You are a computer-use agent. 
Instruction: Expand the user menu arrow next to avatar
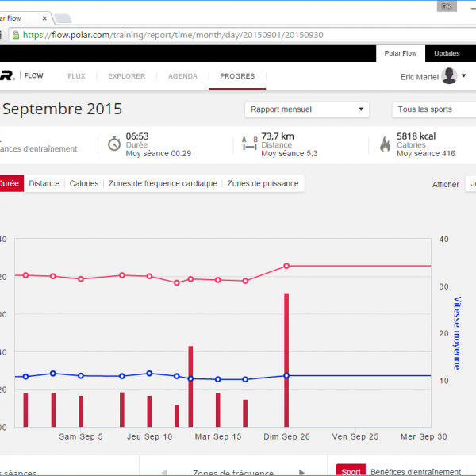click(464, 76)
